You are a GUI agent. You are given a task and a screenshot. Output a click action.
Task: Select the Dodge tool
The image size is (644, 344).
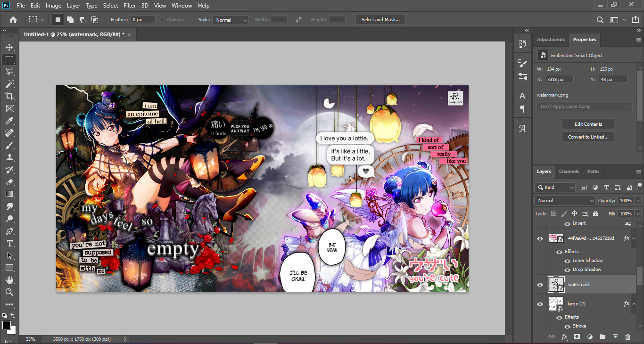(x=9, y=219)
